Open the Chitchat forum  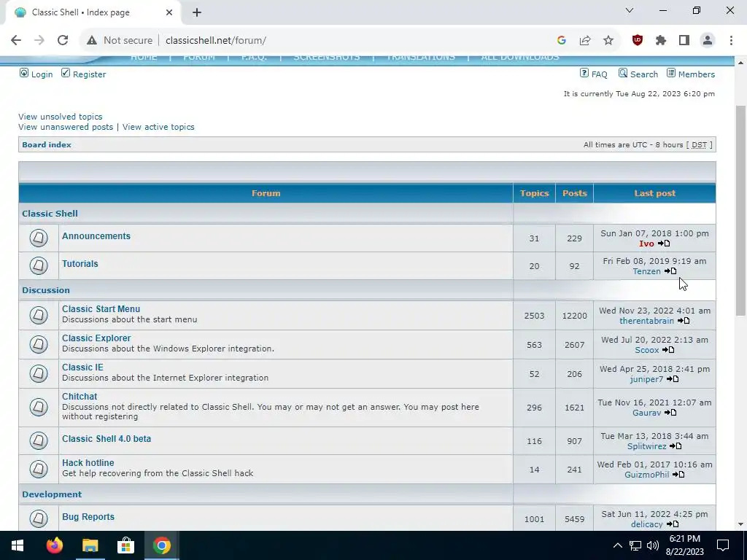tap(80, 397)
